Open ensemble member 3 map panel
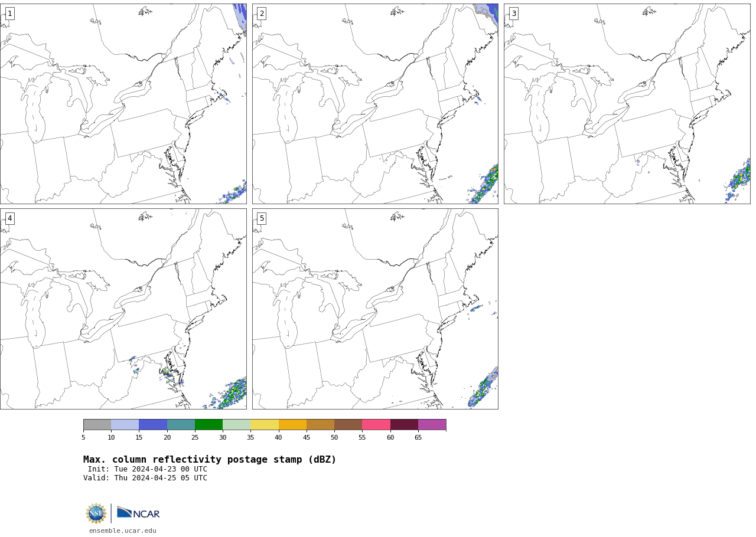The height and width of the screenshot is (537, 756). coord(627,104)
